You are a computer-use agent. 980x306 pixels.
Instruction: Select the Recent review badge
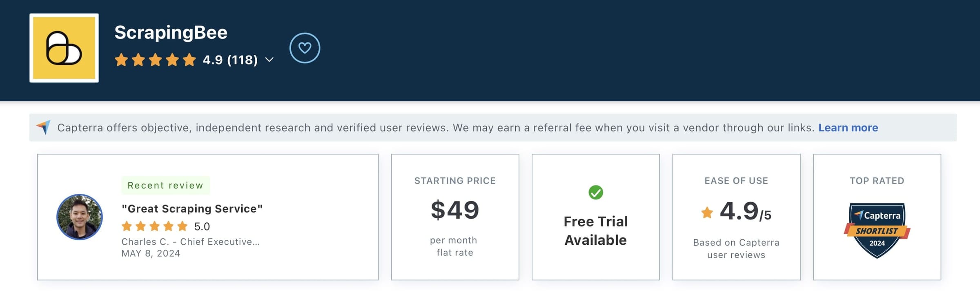pyautogui.click(x=165, y=185)
